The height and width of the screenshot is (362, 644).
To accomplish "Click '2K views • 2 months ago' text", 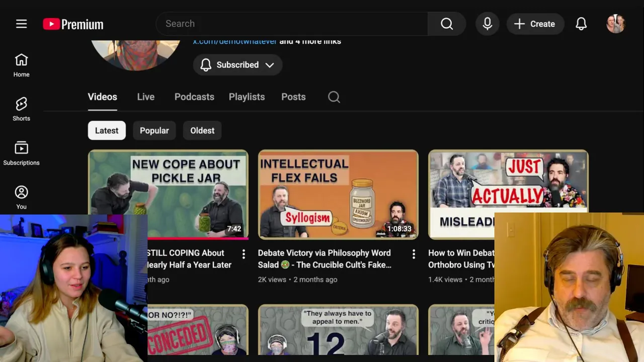I will click(x=298, y=280).
